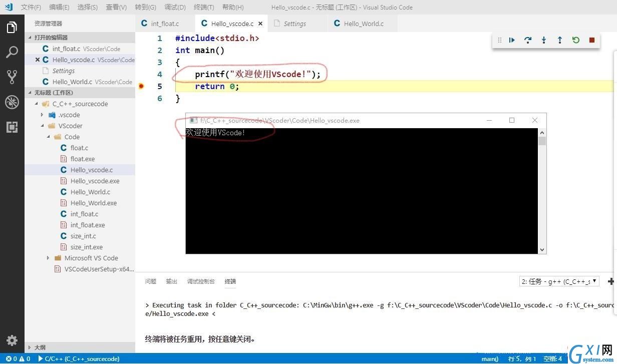The width and height of the screenshot is (617, 364).
Task: Stop the debug session
Action: tap(592, 40)
